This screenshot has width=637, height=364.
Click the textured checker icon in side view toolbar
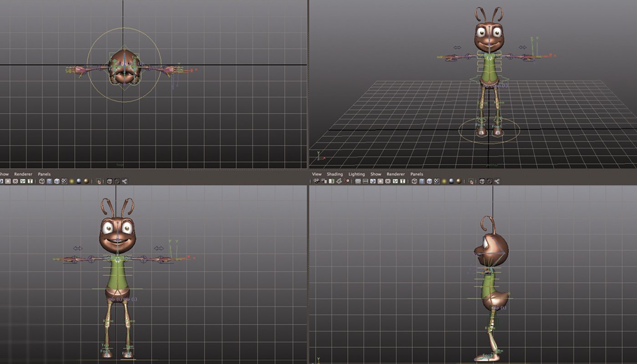[437, 181]
